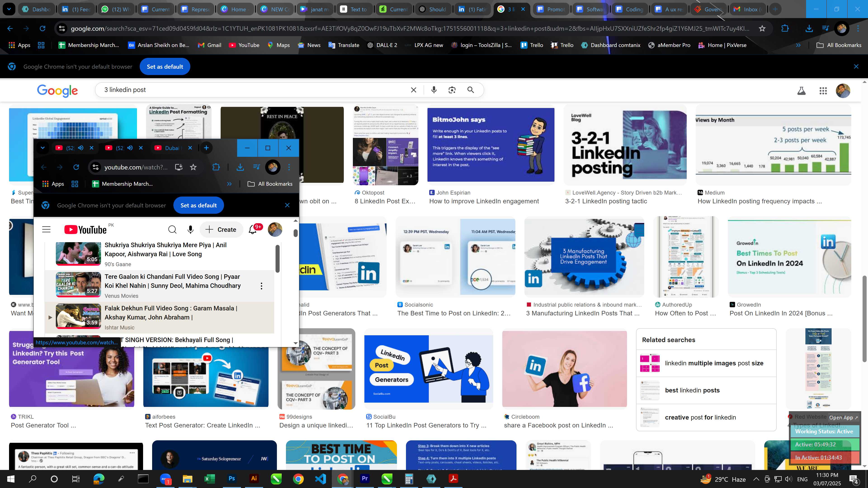Click the YouTube window address bar
This screenshot has width=868, height=488.
(x=136, y=167)
